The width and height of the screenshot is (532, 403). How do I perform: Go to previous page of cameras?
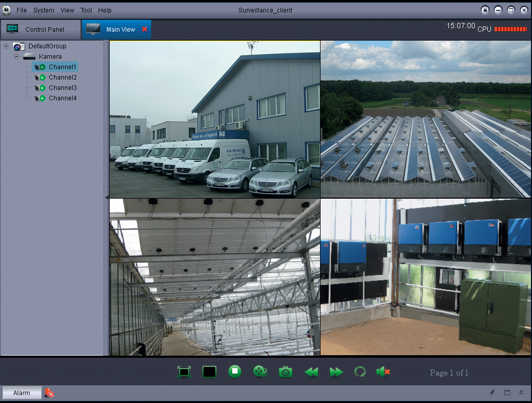click(311, 372)
